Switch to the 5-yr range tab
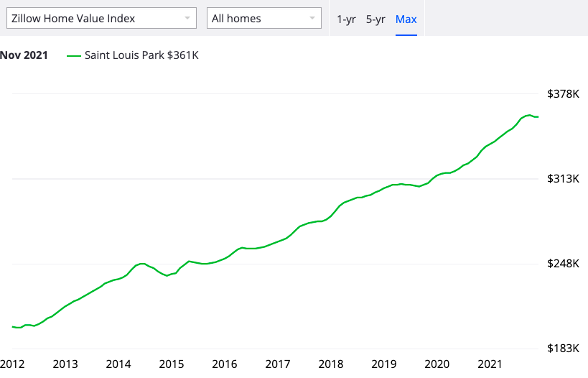The image size is (588, 378). coord(375,19)
